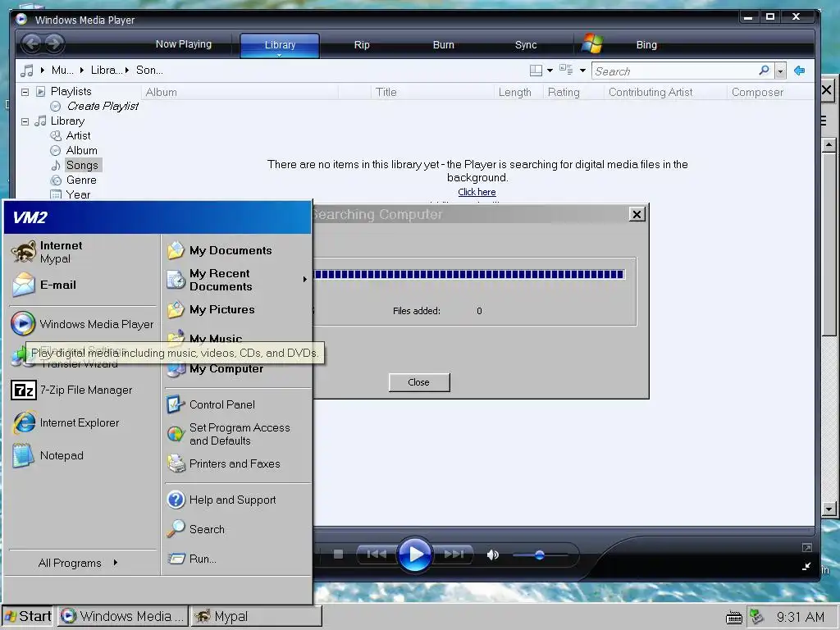Screen dimensions: 840x630
Task: Click the Stop playback button
Action: click(x=338, y=554)
